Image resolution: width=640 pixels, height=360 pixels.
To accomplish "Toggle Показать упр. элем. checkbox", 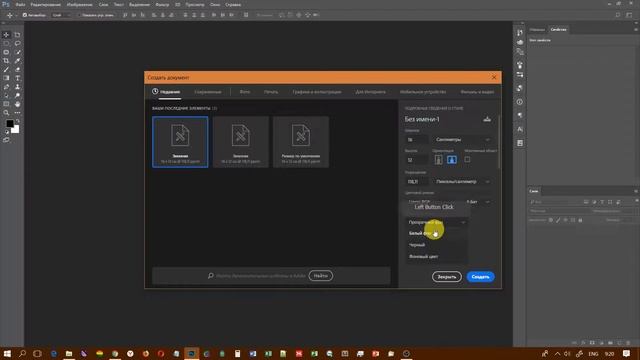I will (x=79, y=15).
